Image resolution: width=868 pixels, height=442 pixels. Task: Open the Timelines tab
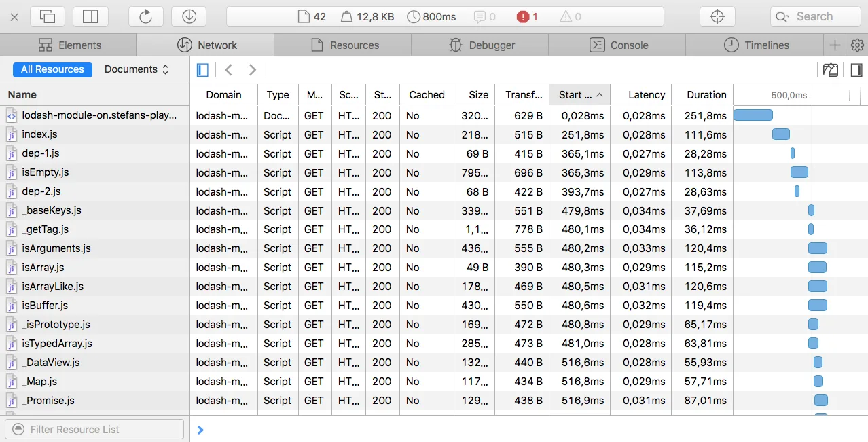coord(755,45)
